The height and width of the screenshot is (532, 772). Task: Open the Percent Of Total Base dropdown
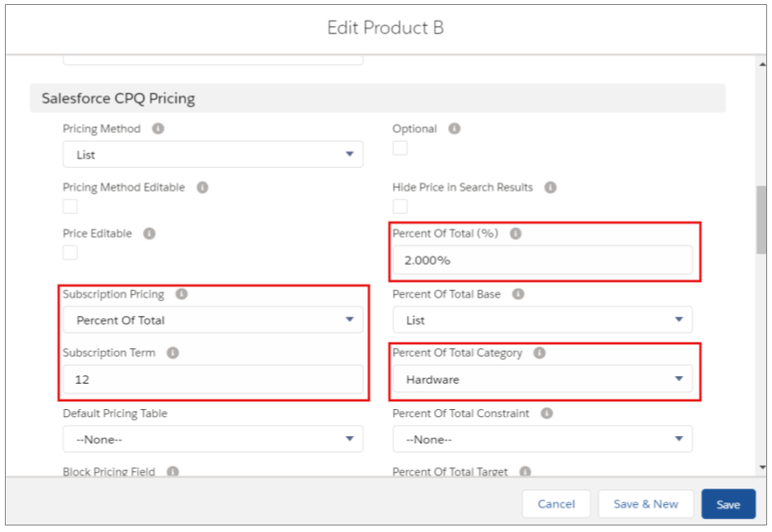pyautogui.click(x=542, y=320)
